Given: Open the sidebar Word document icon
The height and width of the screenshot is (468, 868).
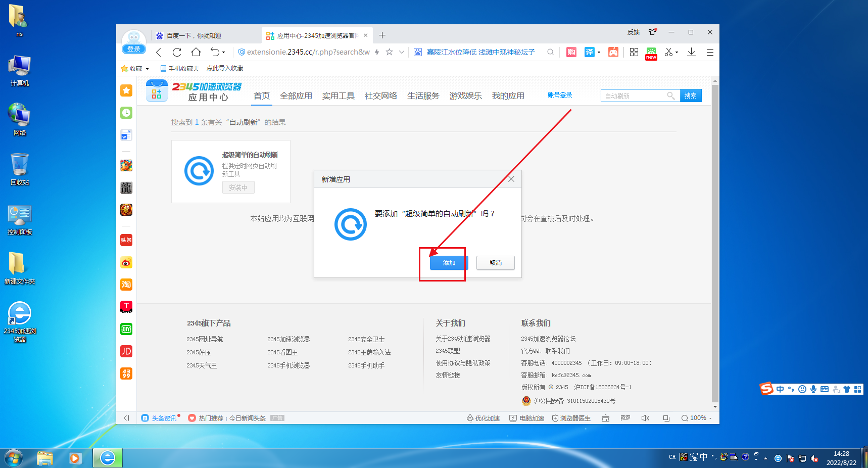Looking at the screenshot, I should coord(126,135).
